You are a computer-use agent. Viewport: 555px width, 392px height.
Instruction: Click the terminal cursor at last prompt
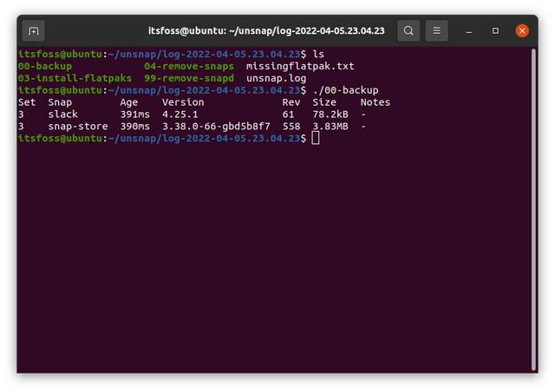click(x=316, y=138)
